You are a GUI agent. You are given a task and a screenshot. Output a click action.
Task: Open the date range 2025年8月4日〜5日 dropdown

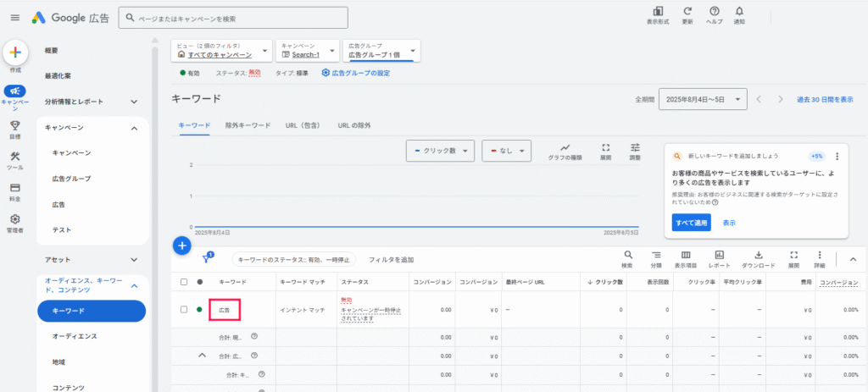pyautogui.click(x=703, y=100)
